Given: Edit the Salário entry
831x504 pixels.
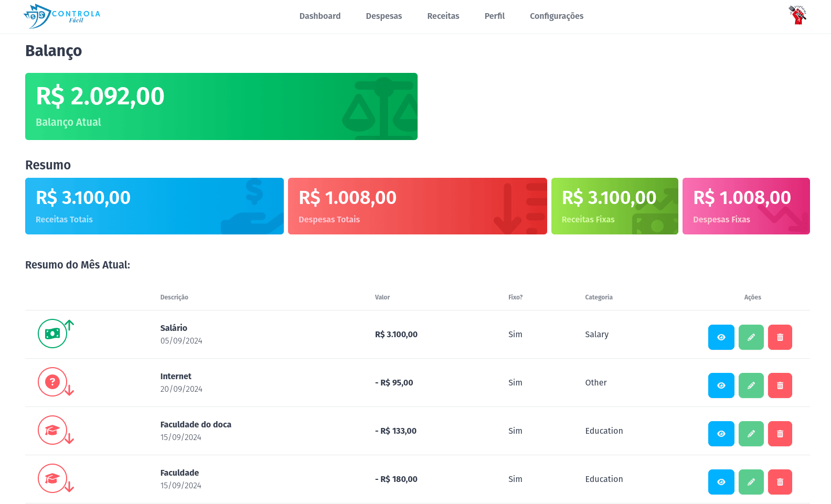Looking at the screenshot, I should pyautogui.click(x=751, y=337).
